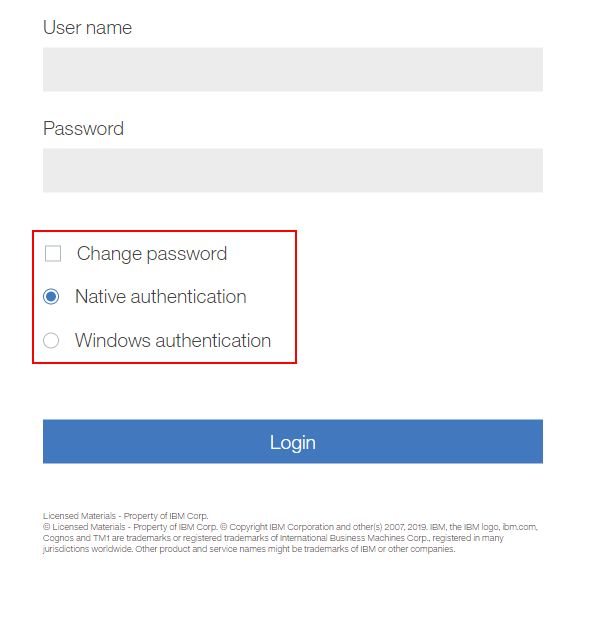Image resolution: width=599 pixels, height=630 pixels.
Task: Click the first "Licensed Materials - Property of IBM Corp." line
Action: [x=125, y=516]
